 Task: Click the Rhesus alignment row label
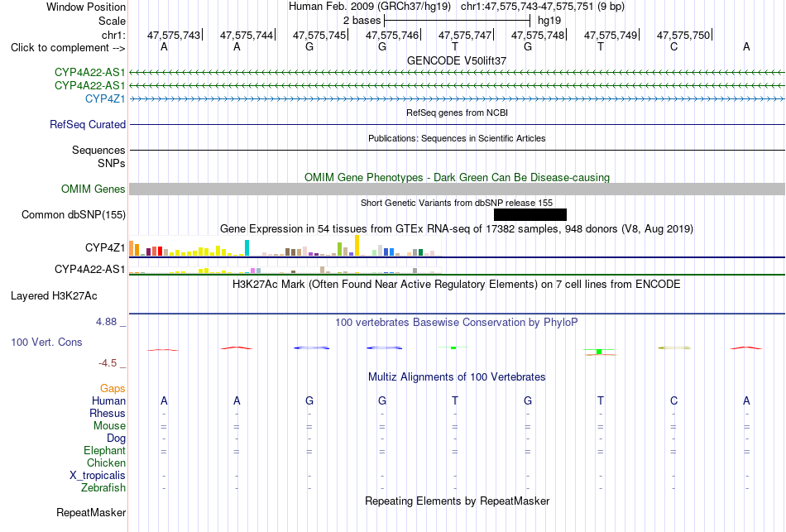pyautogui.click(x=108, y=413)
